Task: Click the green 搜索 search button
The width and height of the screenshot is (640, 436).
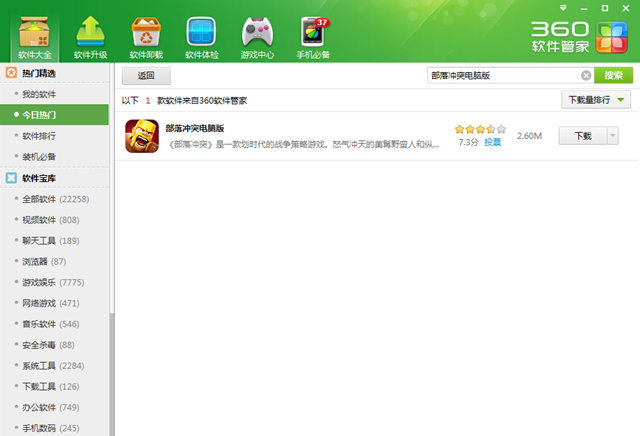Action: (613, 76)
